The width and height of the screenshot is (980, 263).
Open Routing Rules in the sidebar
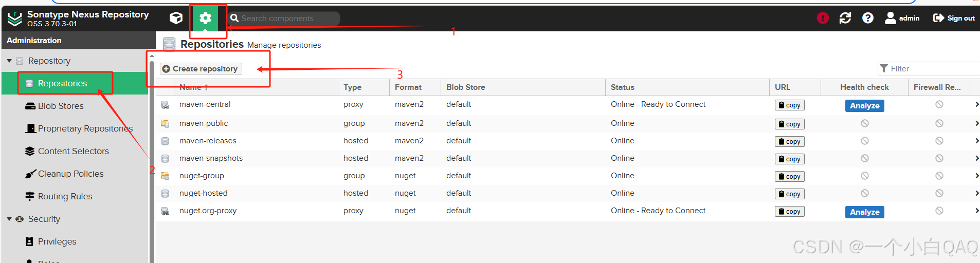[65, 196]
